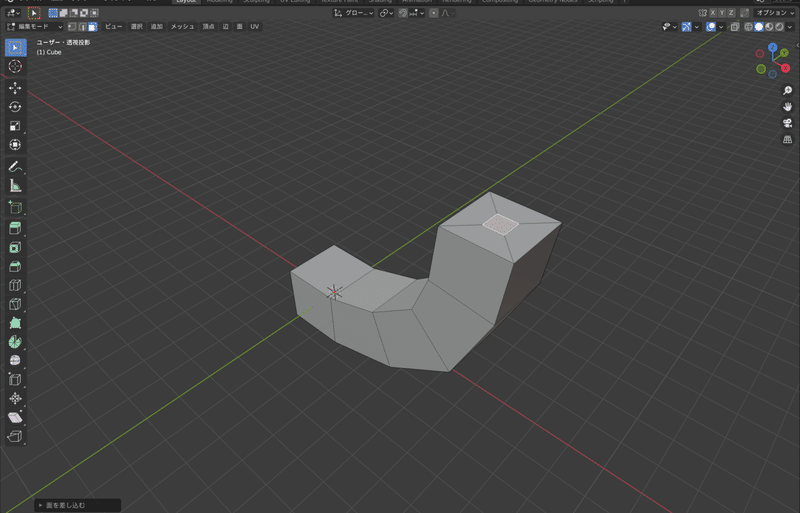This screenshot has width=800, height=513.
Task: Activate the Rotate tool
Action: pos(15,107)
